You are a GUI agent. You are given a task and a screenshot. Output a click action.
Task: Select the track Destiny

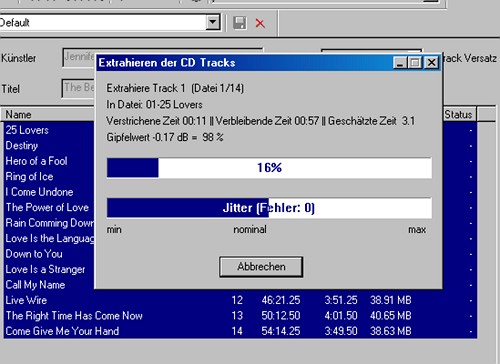point(22,146)
